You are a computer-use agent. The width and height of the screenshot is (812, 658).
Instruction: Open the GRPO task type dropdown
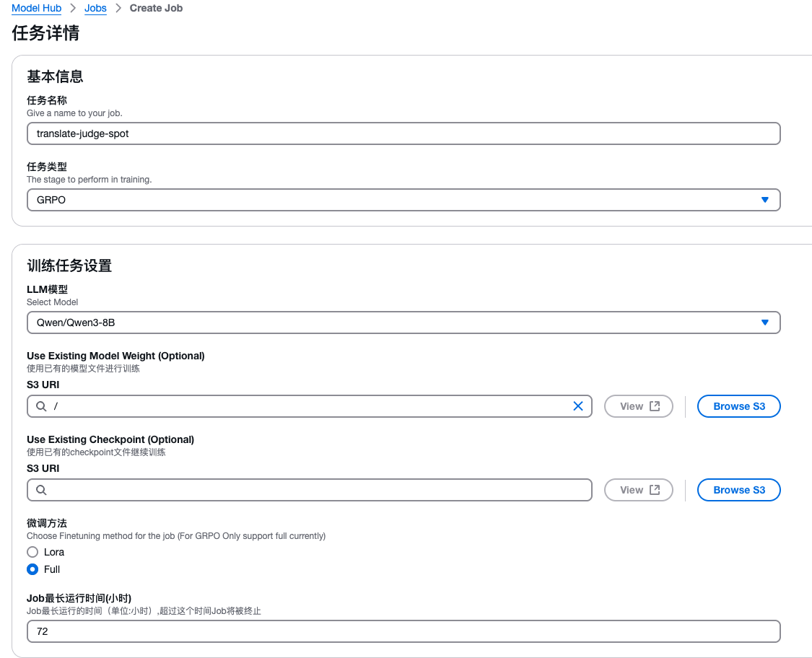coord(403,200)
